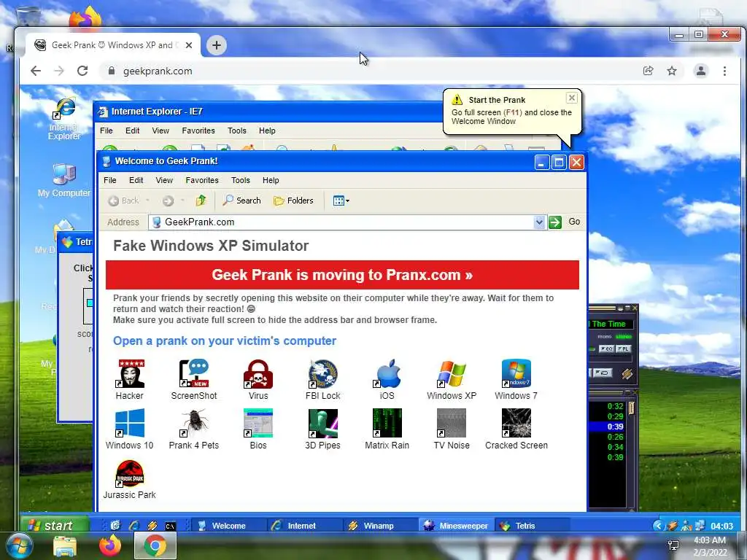
Task: Switch to Minesweeper in XP taskbar
Action: point(457,526)
